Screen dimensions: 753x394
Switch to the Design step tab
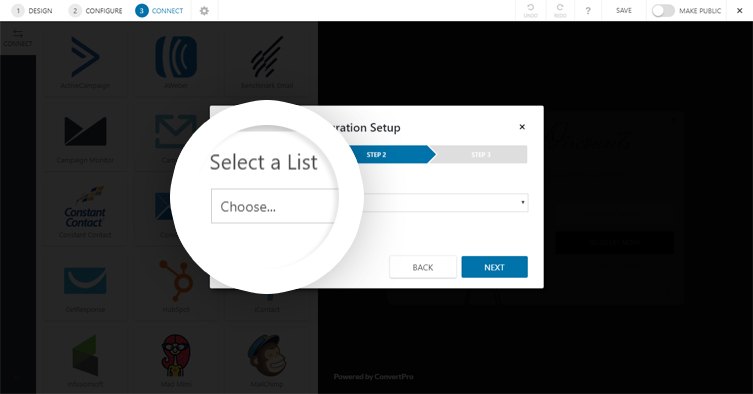32,11
